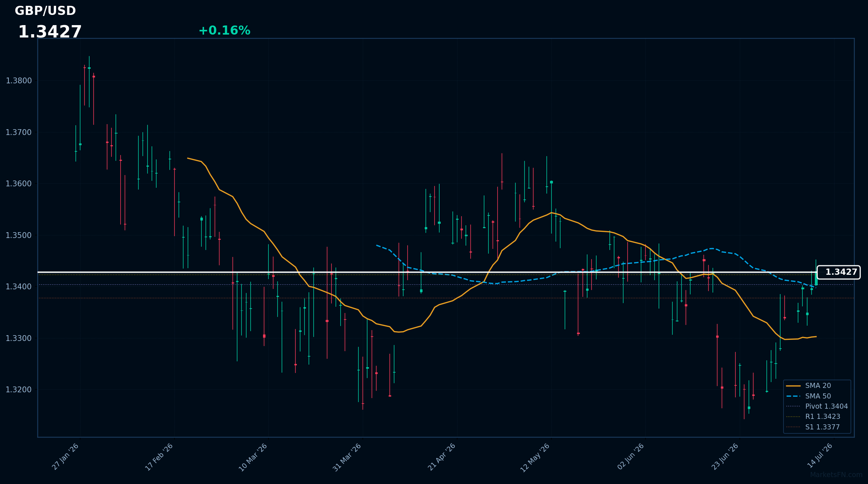This screenshot has width=868, height=484.
Task: Click the 14 Jul '26 date label
Action: click(820, 456)
